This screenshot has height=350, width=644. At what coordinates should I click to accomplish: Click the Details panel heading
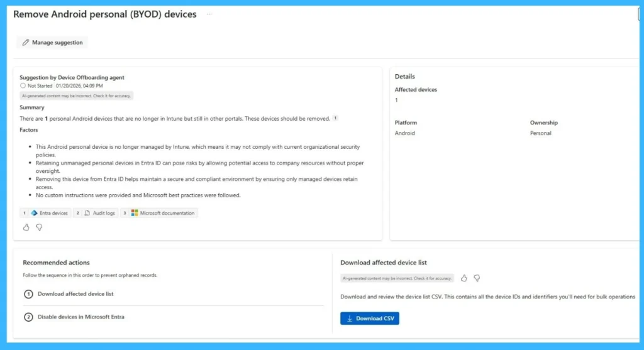(405, 76)
